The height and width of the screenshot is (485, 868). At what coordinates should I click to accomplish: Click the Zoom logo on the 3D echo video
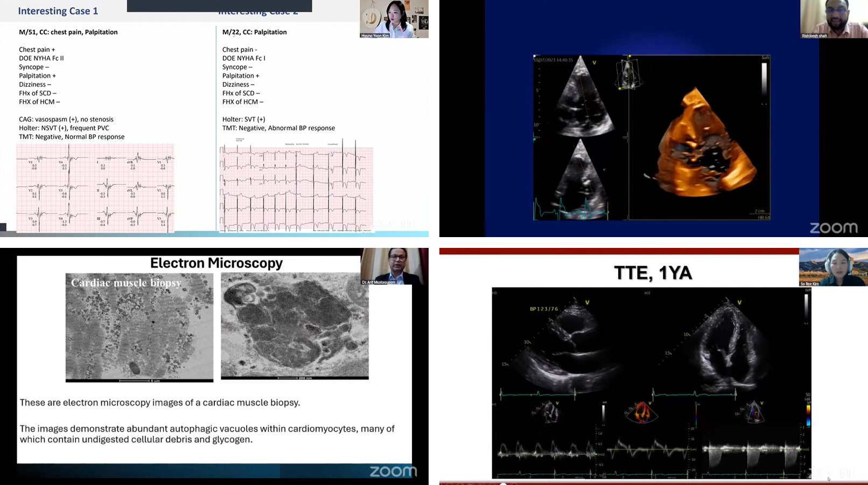tap(833, 228)
